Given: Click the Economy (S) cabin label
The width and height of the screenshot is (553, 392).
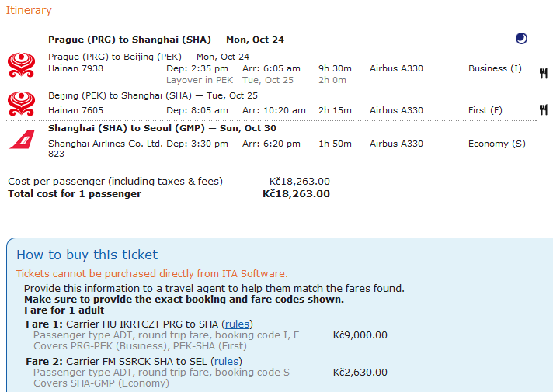Looking at the screenshot, I should 496,144.
